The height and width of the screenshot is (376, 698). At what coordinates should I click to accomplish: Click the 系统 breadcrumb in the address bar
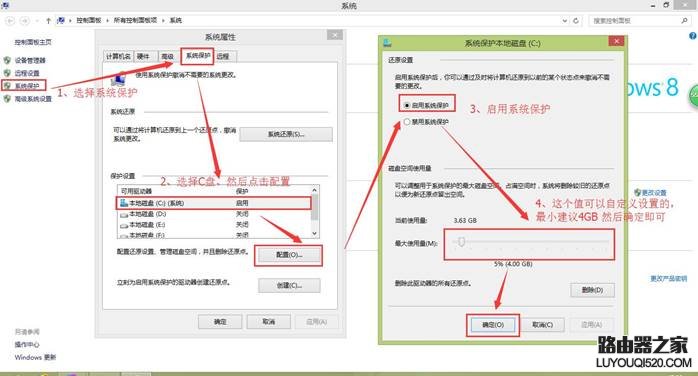tap(176, 20)
